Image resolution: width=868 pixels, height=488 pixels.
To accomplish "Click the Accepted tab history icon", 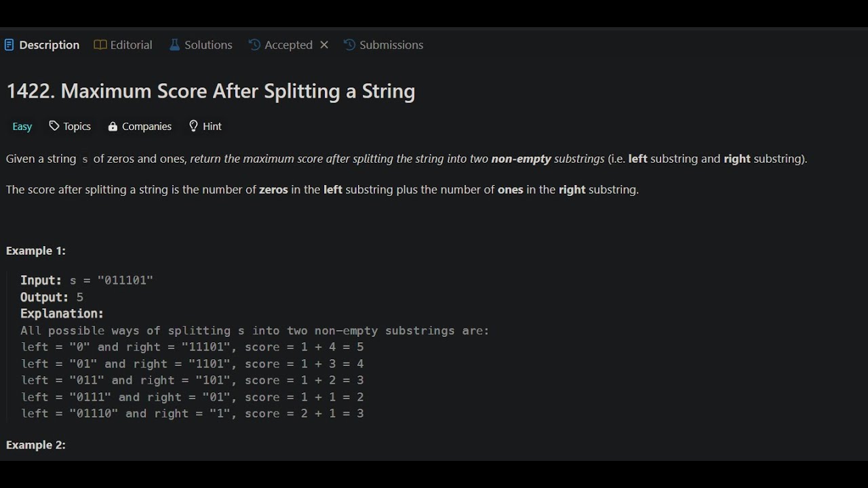I will point(254,45).
